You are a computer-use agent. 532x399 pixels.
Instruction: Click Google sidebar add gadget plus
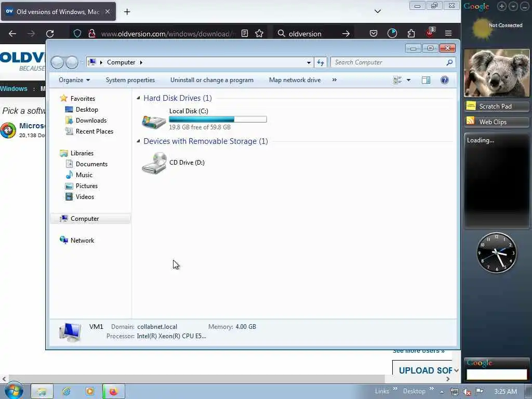pos(502,6)
